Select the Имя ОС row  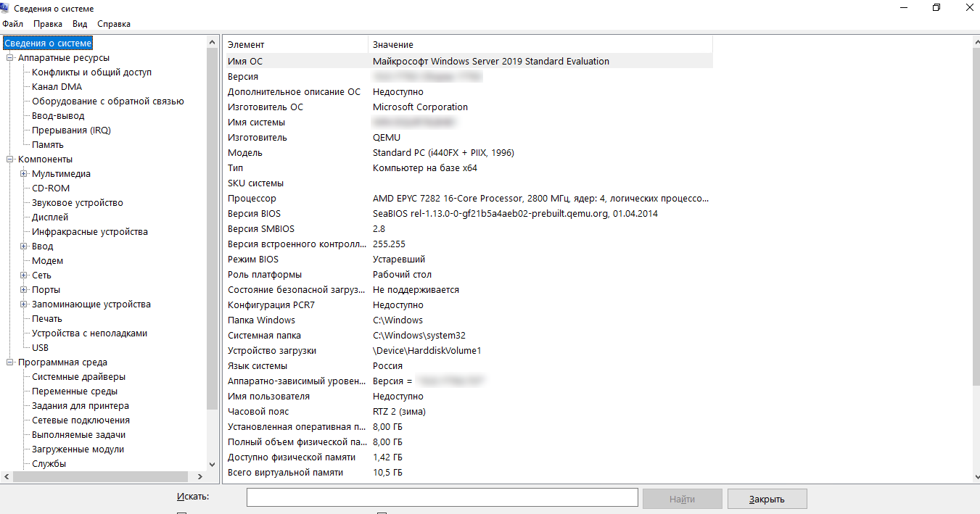pos(468,62)
